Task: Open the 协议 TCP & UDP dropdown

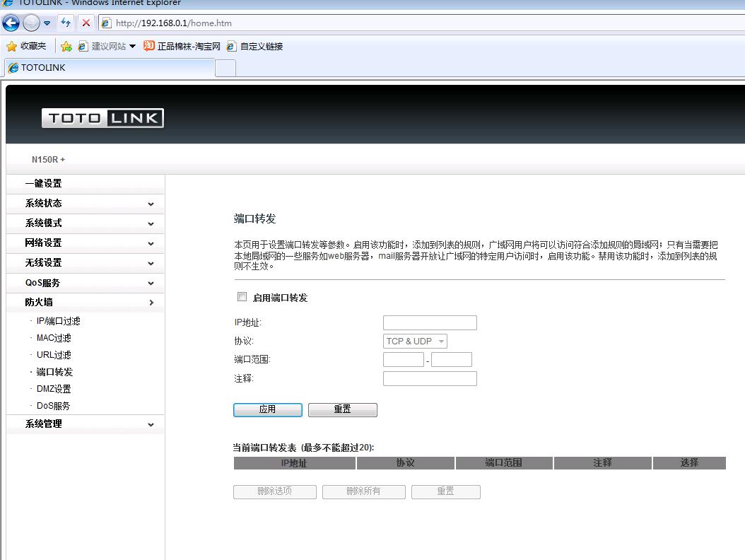Action: point(415,341)
